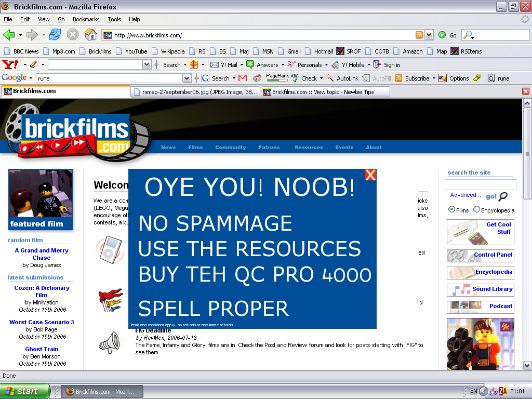Go to the Home page icon
Image resolution: width=532 pixels, height=399 pixels.
pos(90,35)
